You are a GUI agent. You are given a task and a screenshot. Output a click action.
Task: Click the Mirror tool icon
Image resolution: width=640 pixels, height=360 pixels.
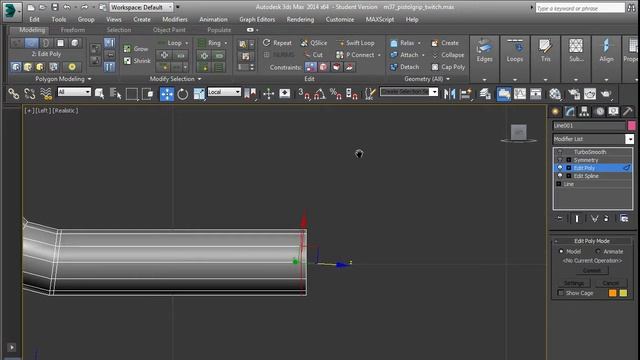(449, 94)
